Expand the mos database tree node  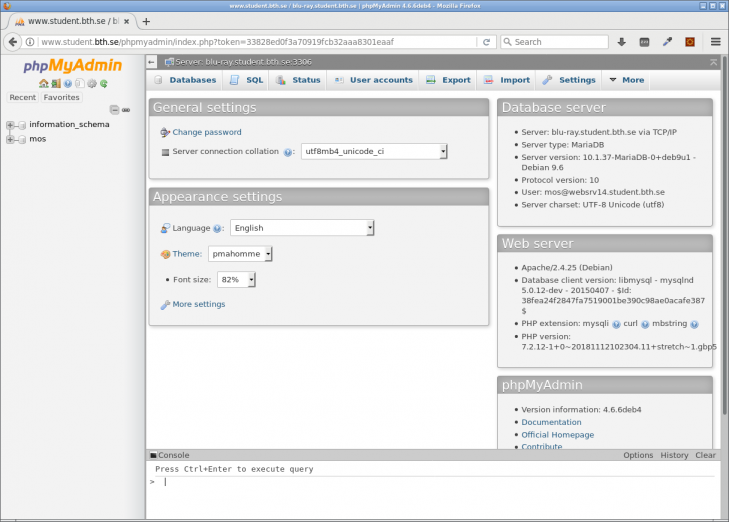tap(10, 139)
